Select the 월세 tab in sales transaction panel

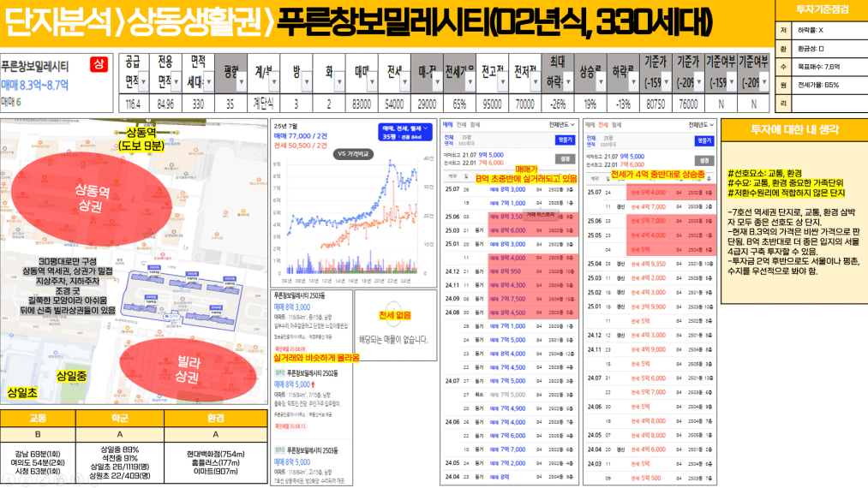click(475, 124)
